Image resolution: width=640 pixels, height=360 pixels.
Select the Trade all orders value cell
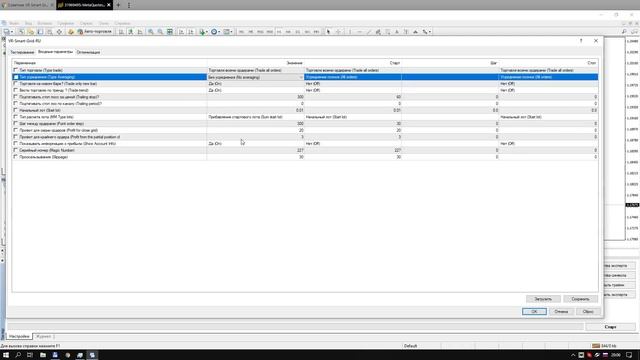coord(255,70)
